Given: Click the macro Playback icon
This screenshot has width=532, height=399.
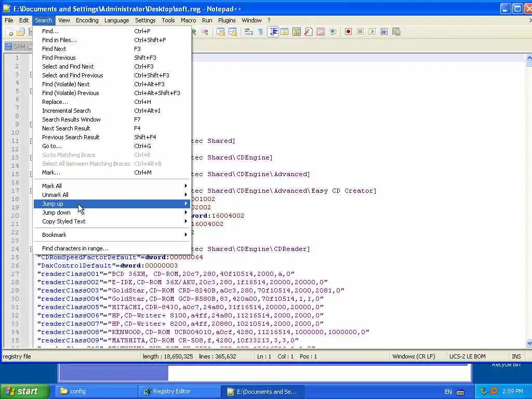Looking at the screenshot, I should tap(372, 32).
